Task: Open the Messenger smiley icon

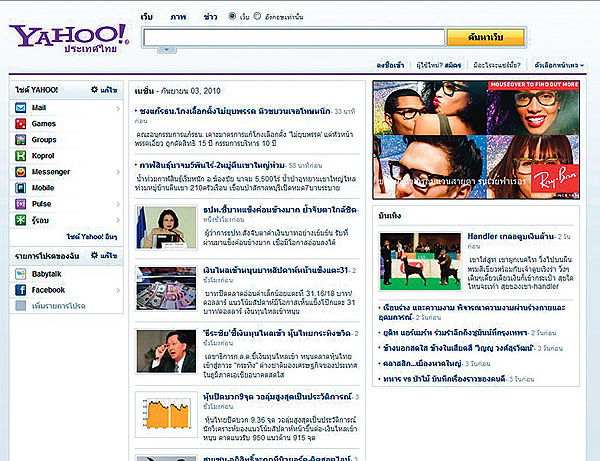Action: (x=20, y=172)
